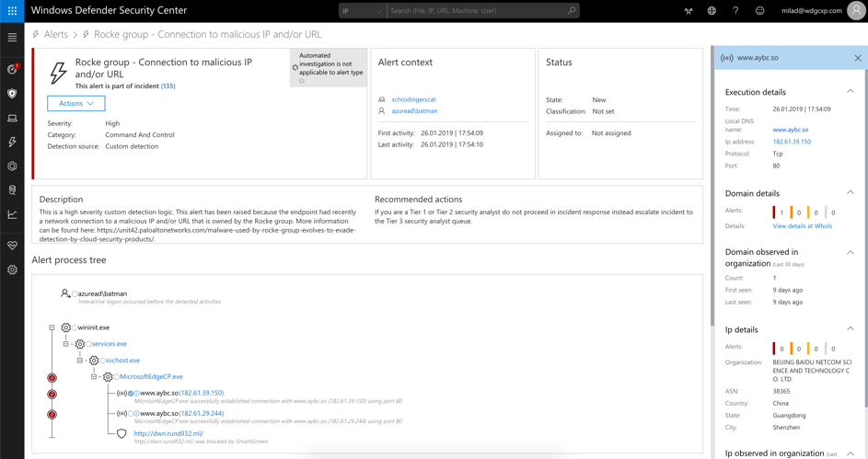868x459 pixels.
Task: Open www.aybc.so Local DNS name link
Action: pyautogui.click(x=790, y=130)
